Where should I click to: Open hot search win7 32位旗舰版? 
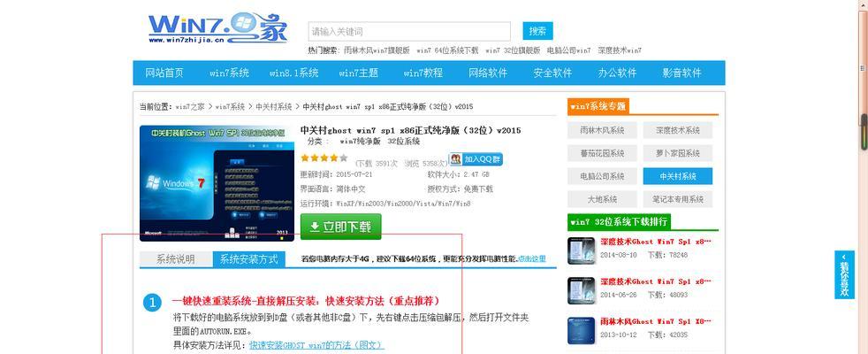point(513,50)
